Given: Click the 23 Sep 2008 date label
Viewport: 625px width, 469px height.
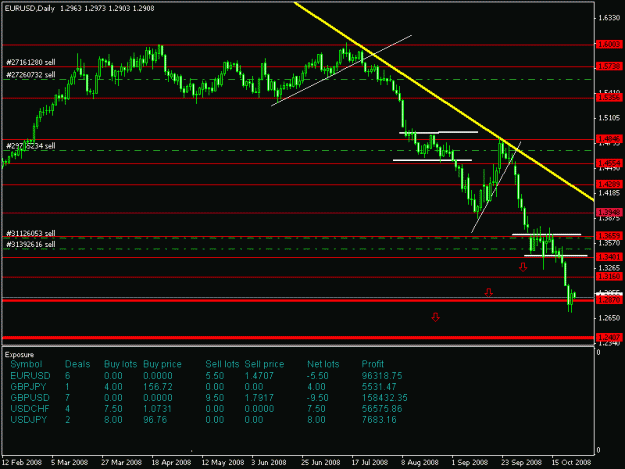Looking at the screenshot, I should point(521,462).
